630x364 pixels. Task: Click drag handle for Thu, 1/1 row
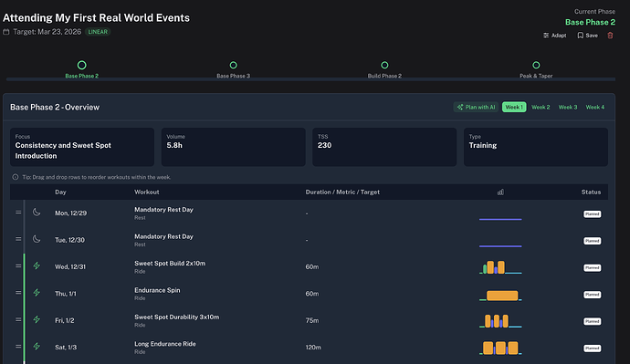[x=18, y=293]
